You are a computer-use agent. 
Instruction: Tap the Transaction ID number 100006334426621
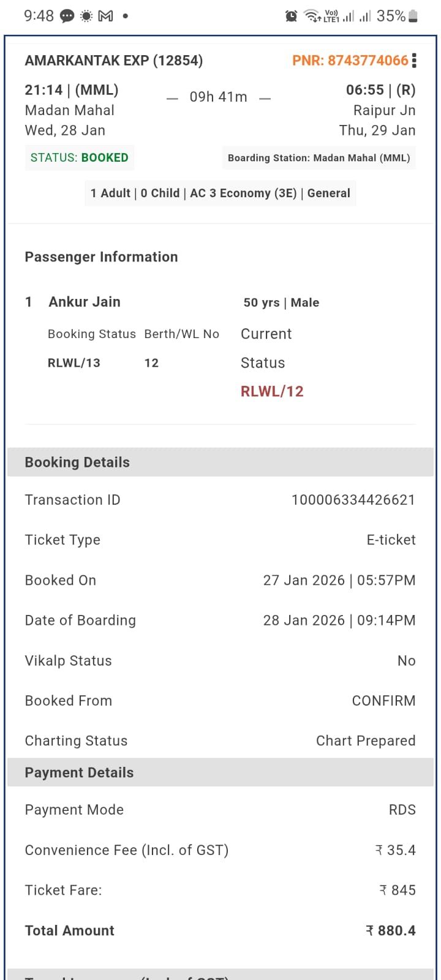click(x=353, y=500)
